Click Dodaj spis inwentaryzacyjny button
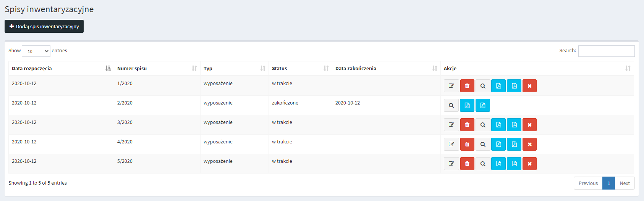The width and height of the screenshot is (644, 201). [44, 26]
